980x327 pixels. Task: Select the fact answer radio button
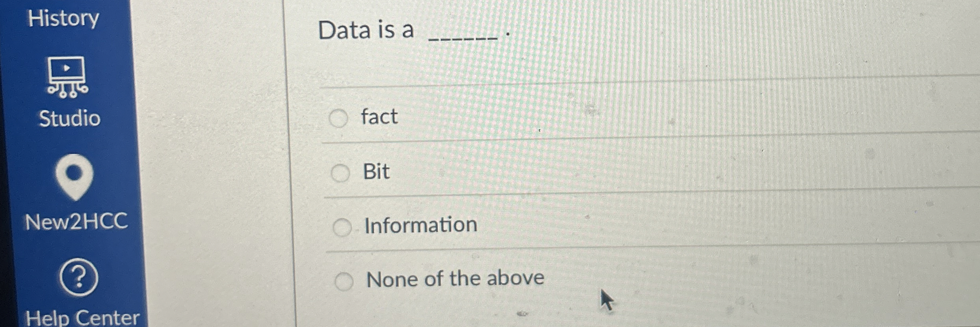pyautogui.click(x=339, y=119)
